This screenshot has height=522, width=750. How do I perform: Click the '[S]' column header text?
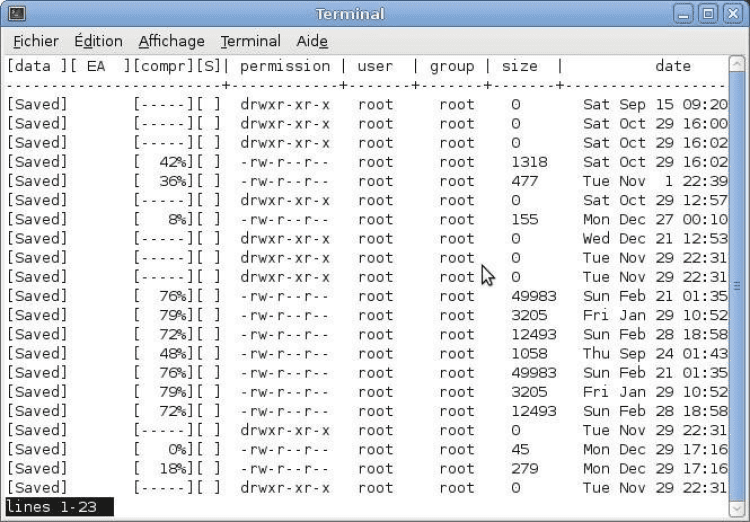click(209, 67)
